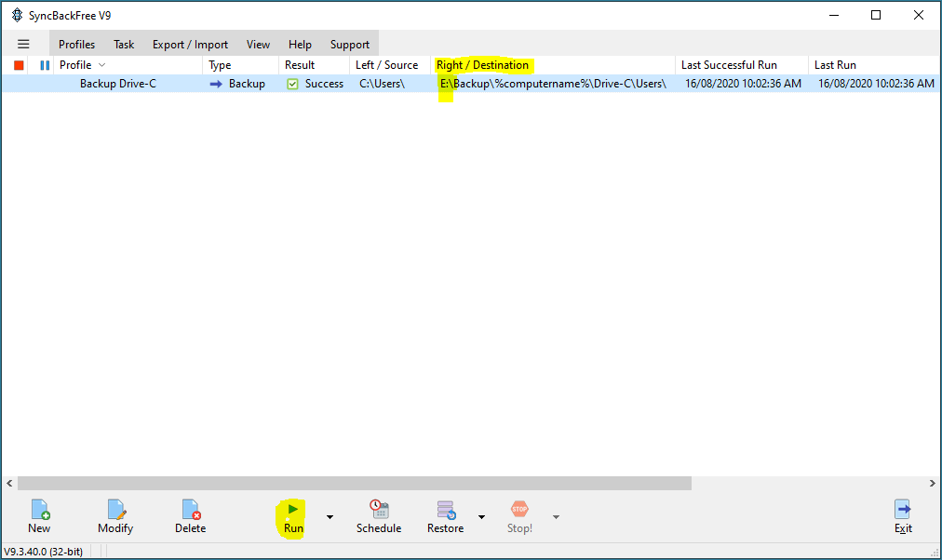Click the green Success checkmark icon
942x560 pixels.
tap(292, 84)
